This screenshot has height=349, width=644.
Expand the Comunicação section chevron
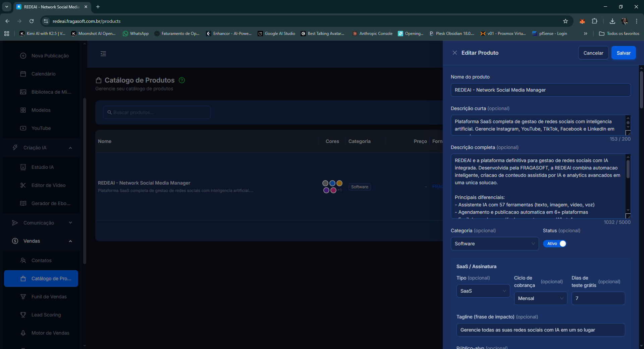pyautogui.click(x=70, y=223)
